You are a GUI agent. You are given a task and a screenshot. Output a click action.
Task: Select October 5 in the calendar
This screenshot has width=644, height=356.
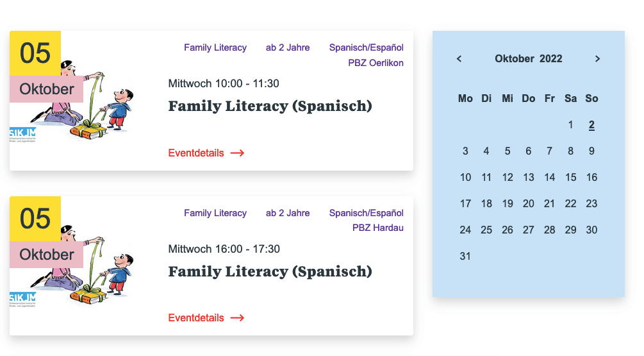point(508,151)
